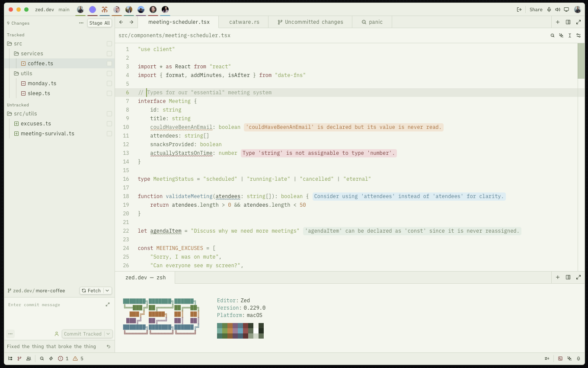The image size is (588, 368).
Task: Toggle the terminal panel icon
Action: click(560, 358)
